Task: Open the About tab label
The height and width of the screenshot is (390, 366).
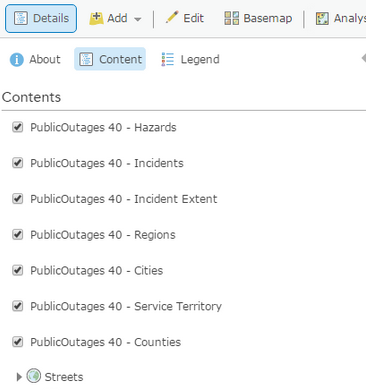Action: tap(45, 59)
